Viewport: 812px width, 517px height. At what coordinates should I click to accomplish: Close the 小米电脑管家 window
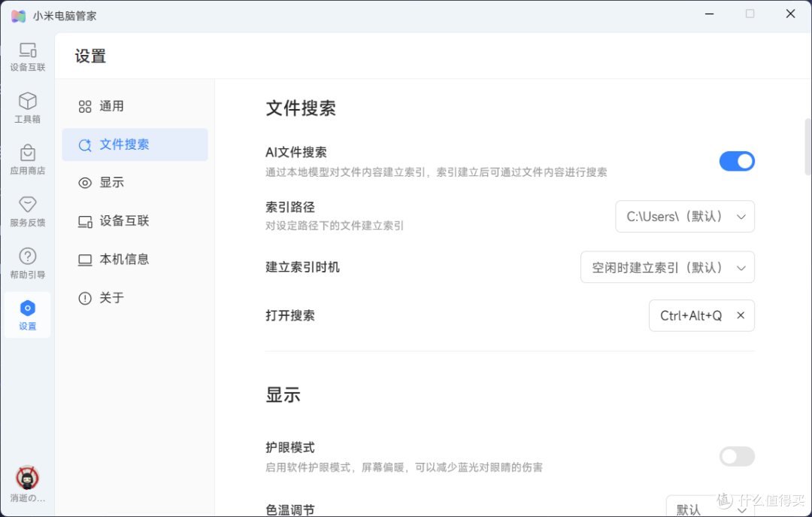pyautogui.click(x=790, y=14)
